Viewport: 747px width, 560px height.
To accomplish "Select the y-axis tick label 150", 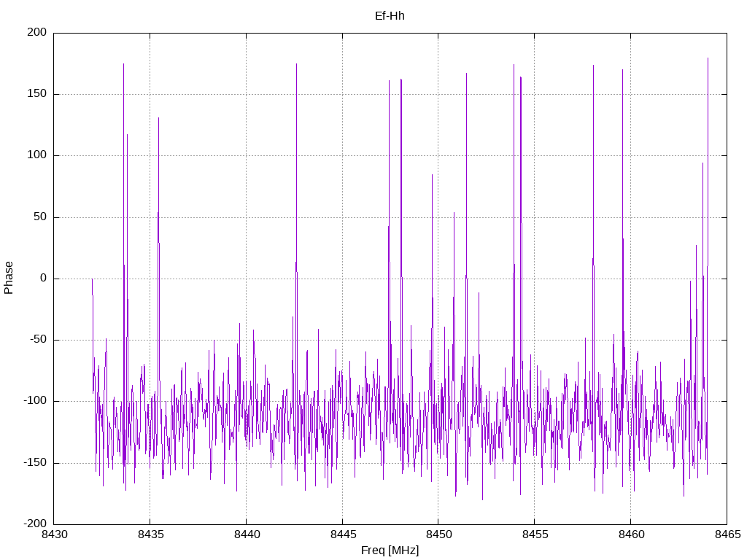I will tap(37, 94).
